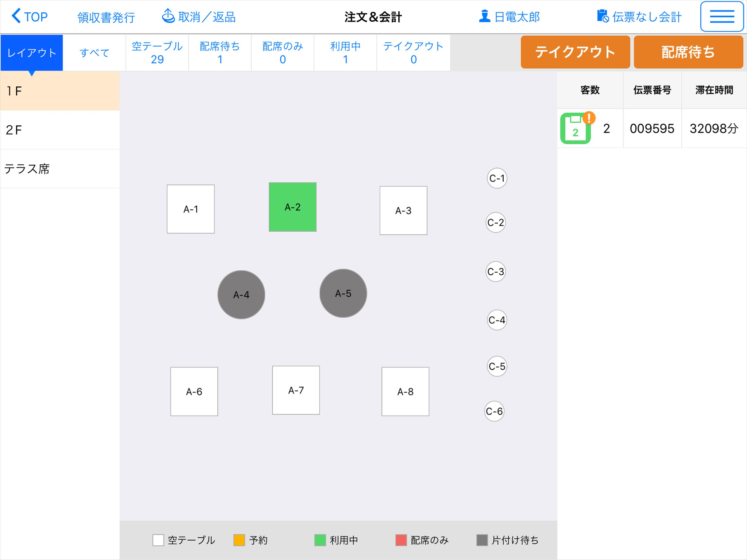Viewport: 747px width, 560px height.
Task: Show only 配席待ち entries
Action: click(x=220, y=52)
